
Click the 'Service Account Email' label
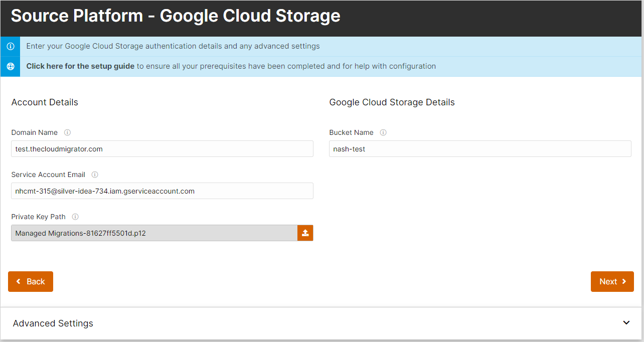[48, 175]
